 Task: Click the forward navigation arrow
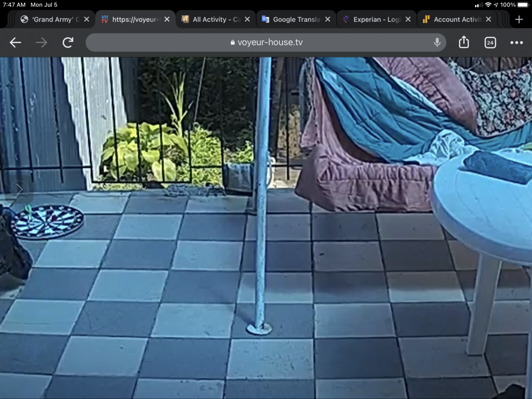tap(41, 43)
